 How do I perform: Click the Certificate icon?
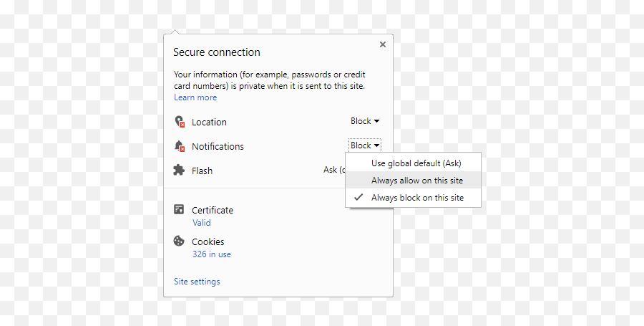tap(179, 210)
